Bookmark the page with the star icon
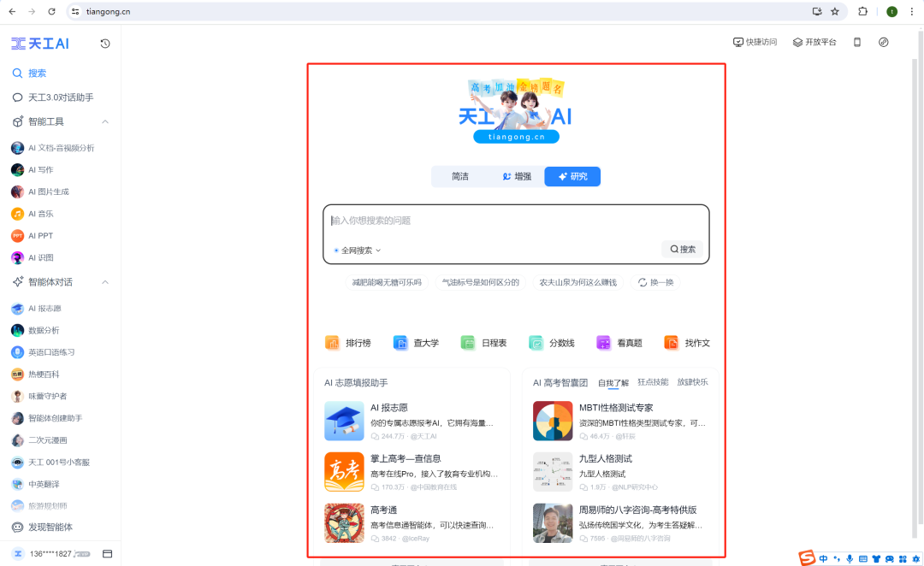Image resolution: width=924 pixels, height=566 pixels. (835, 11)
